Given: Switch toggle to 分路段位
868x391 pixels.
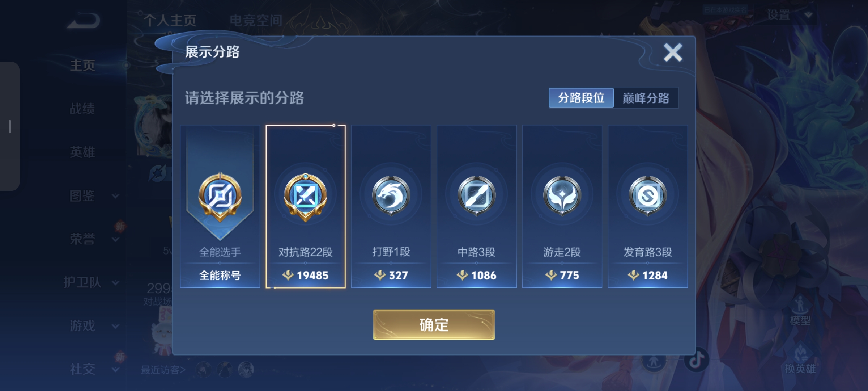Looking at the screenshot, I should pos(581,98).
